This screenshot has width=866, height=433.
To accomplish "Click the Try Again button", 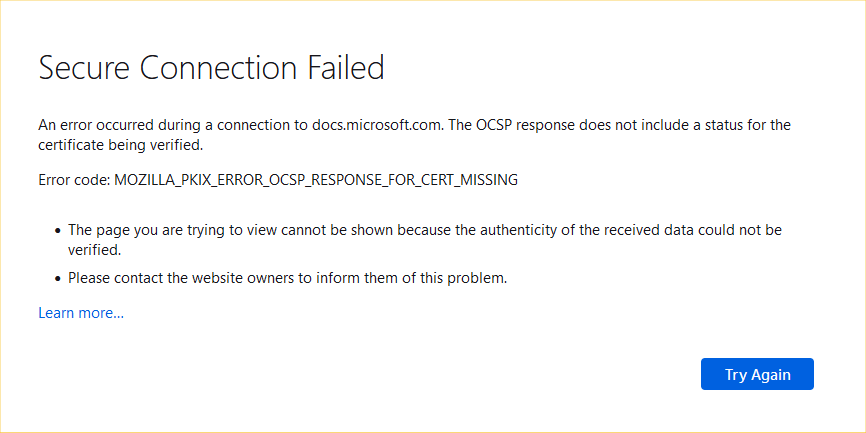I will click(757, 375).
